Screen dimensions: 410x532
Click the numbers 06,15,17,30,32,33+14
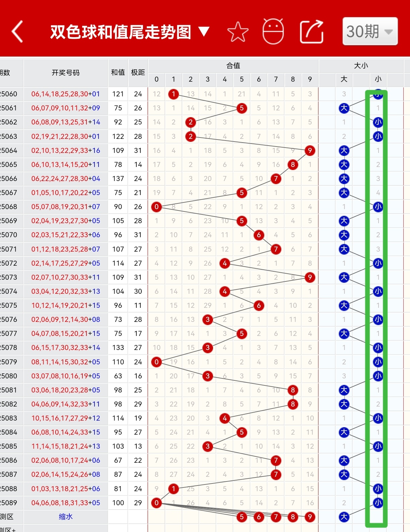click(x=66, y=348)
